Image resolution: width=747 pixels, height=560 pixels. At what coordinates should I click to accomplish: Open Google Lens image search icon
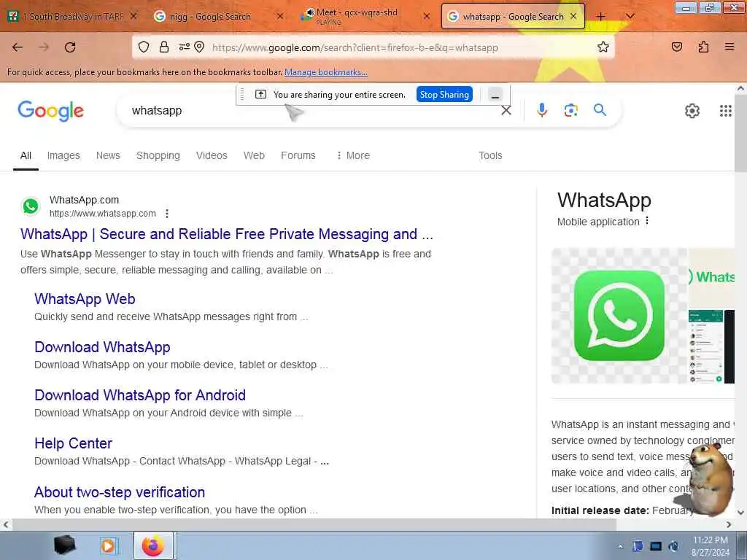pos(570,111)
